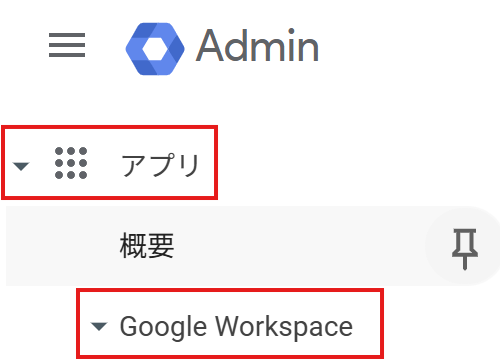Open the Google Workspace menu entry
This screenshot has height=364, width=500.
(236, 326)
